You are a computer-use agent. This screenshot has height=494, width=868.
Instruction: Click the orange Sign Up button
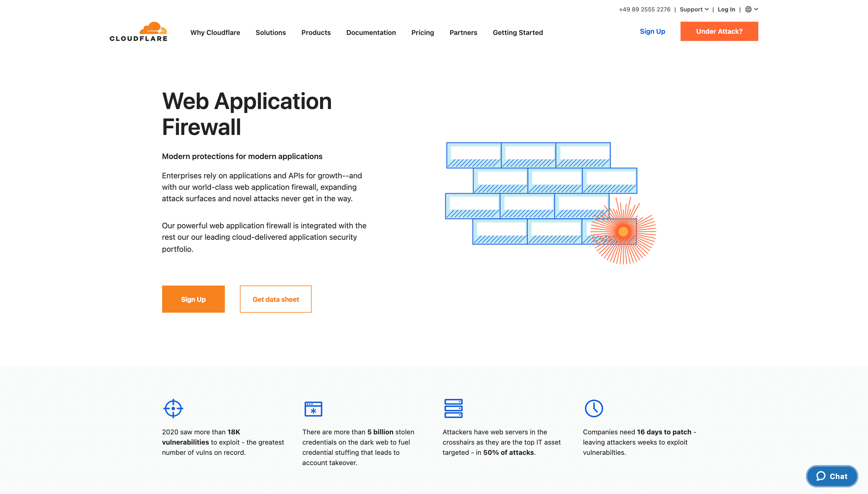tap(193, 299)
